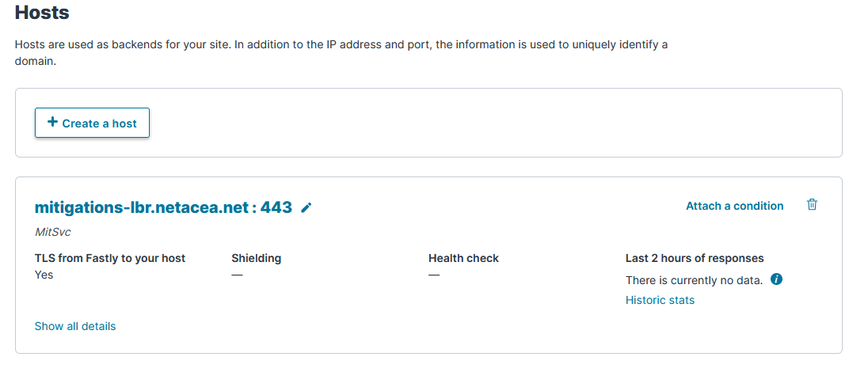Delete the host with the trash icon
The width and height of the screenshot is (868, 372).
pos(812,205)
